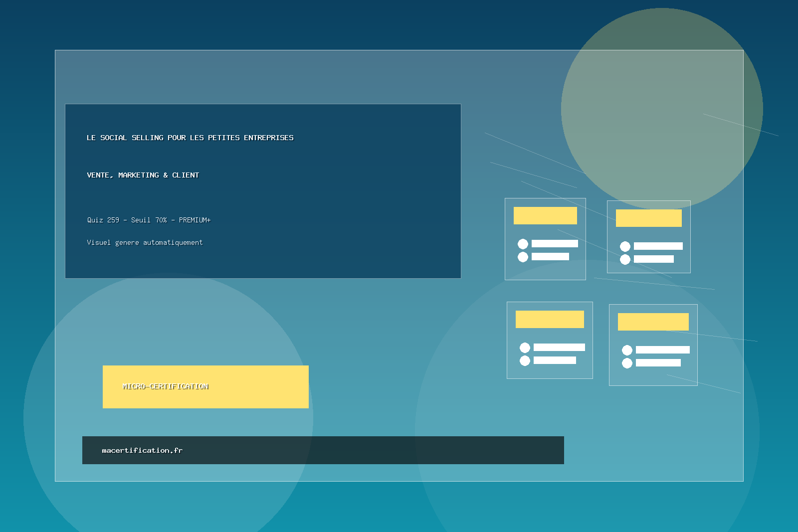Click the title LE SOCIAL SELLING POUR LES PETITES ENTREPRISES
Viewport: 798px width, 532px height.
pyautogui.click(x=190, y=138)
